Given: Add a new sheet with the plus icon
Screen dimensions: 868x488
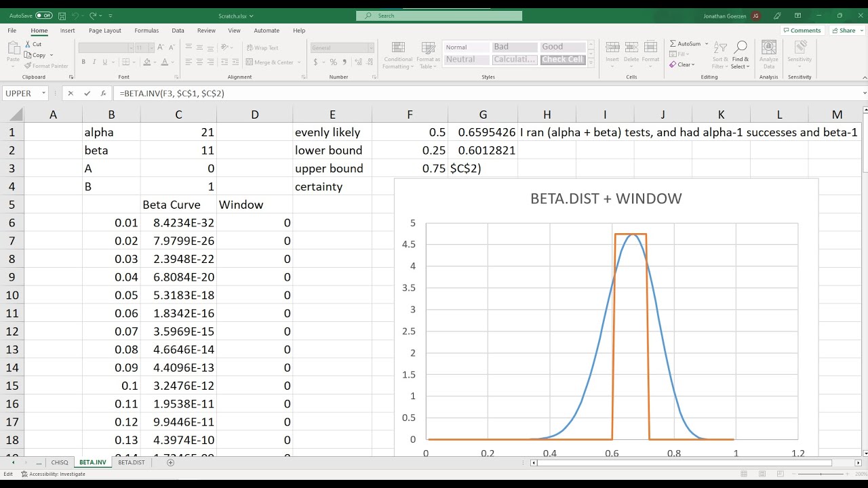Looking at the screenshot, I should click(170, 462).
